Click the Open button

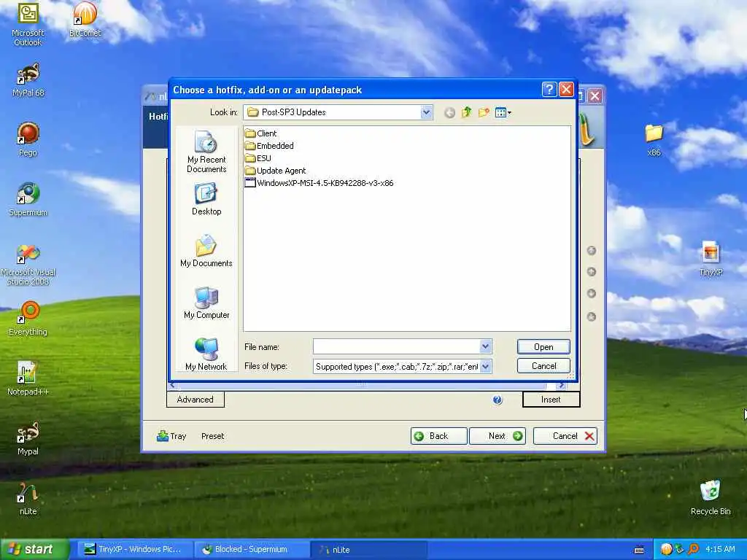coord(543,346)
